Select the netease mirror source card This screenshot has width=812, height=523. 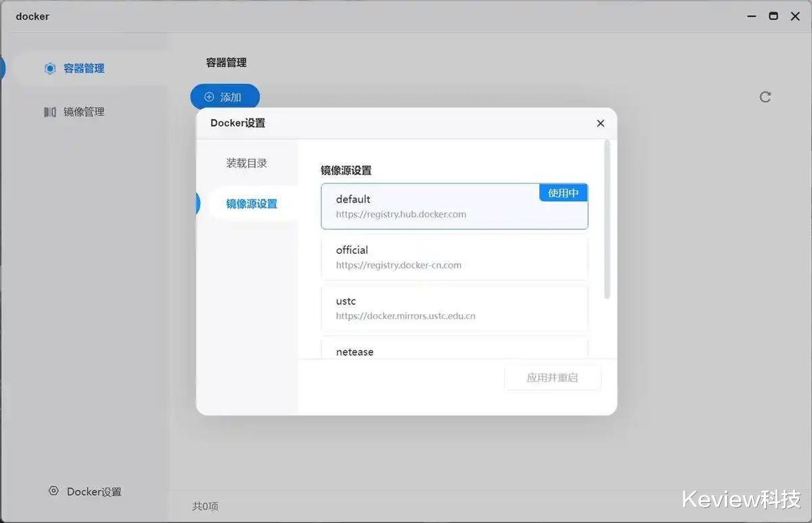click(x=454, y=348)
